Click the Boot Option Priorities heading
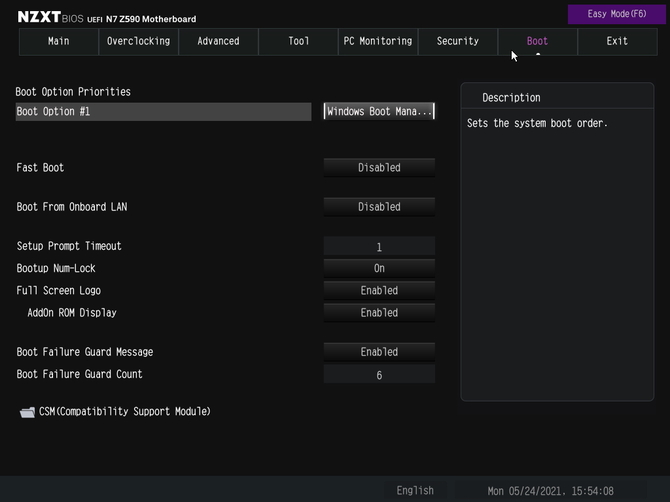The width and height of the screenshot is (670, 502). [x=73, y=92]
